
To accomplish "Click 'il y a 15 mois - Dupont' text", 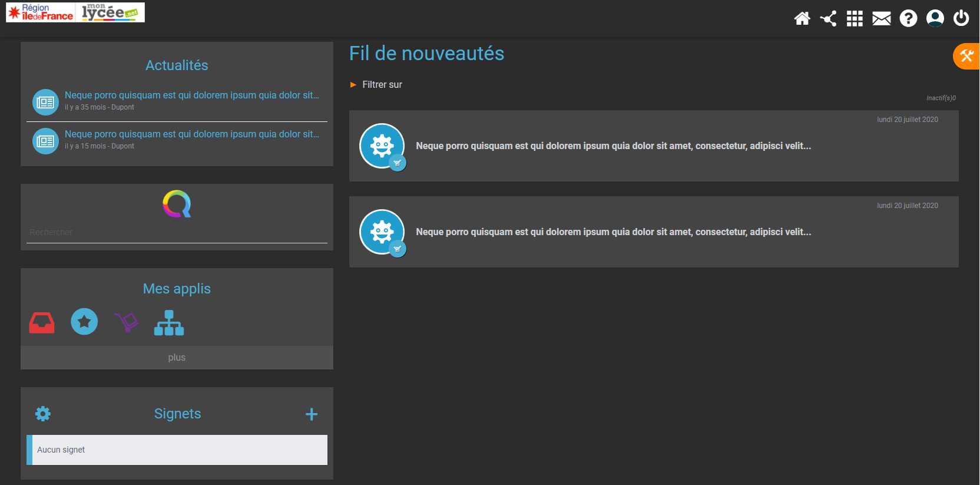I will tap(100, 146).
